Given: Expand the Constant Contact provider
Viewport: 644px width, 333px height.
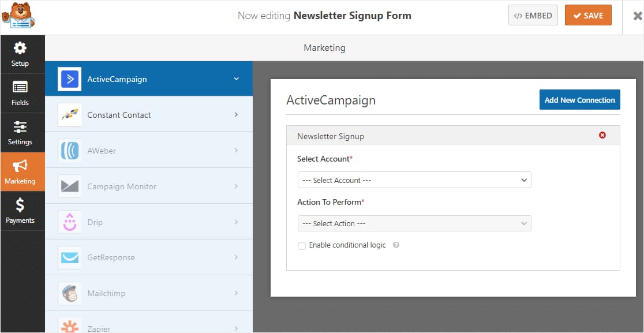Looking at the screenshot, I should pos(236,114).
